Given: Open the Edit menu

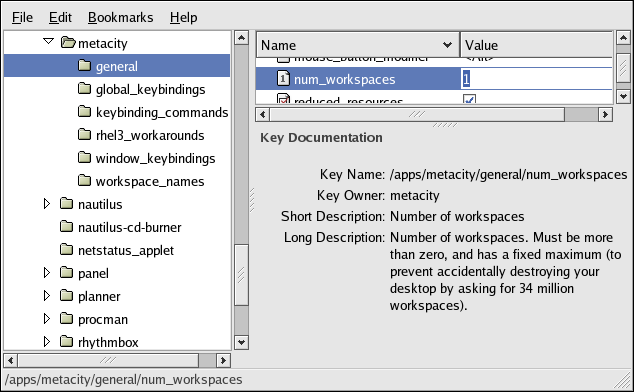Looking at the screenshot, I should 60,17.
